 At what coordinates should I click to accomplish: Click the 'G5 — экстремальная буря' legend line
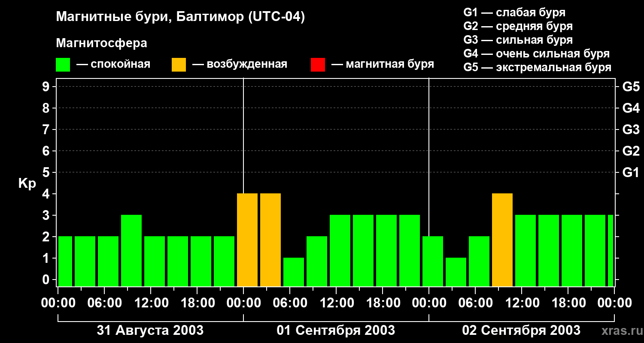click(x=538, y=67)
